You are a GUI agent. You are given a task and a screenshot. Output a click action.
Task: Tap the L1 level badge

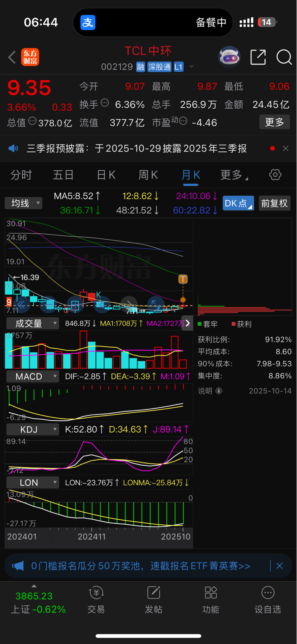tap(178, 67)
